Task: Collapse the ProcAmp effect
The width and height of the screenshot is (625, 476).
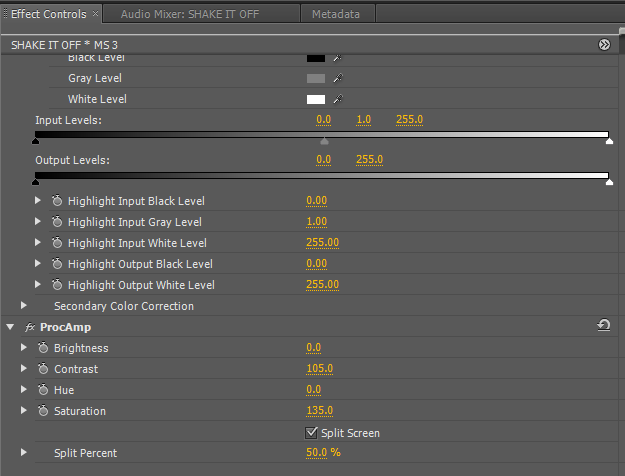Action: 10,327
